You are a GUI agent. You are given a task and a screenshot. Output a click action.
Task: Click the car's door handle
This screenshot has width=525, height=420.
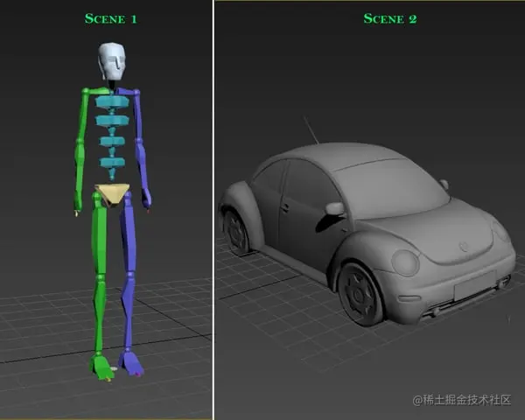pyautogui.click(x=285, y=207)
